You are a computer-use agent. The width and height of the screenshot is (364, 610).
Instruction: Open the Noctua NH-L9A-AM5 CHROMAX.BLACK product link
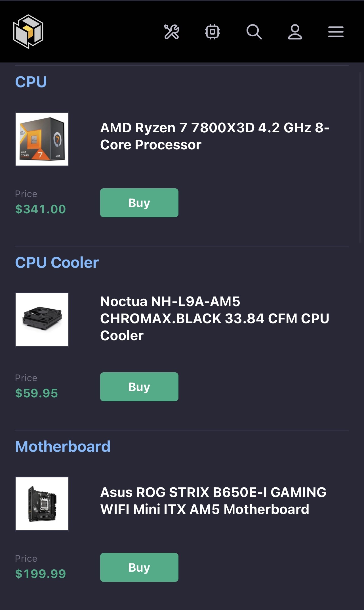pyautogui.click(x=215, y=318)
